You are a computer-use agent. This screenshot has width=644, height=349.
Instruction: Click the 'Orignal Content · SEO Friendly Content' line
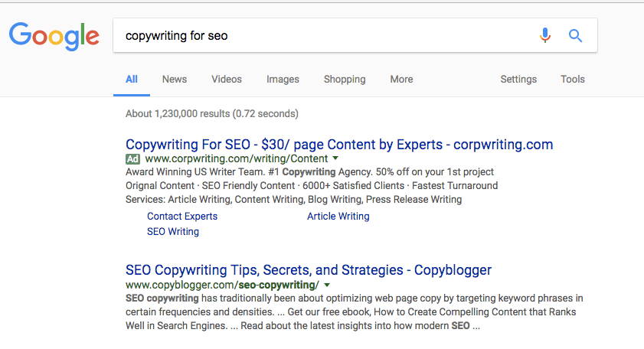pyautogui.click(x=312, y=185)
